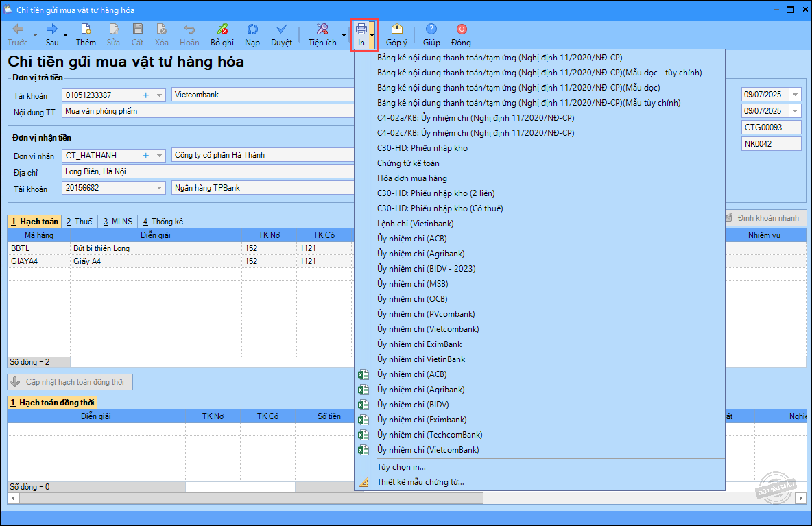The height and width of the screenshot is (526, 812).
Task: Click the plus icon beside account 01051233387
Action: (x=146, y=95)
